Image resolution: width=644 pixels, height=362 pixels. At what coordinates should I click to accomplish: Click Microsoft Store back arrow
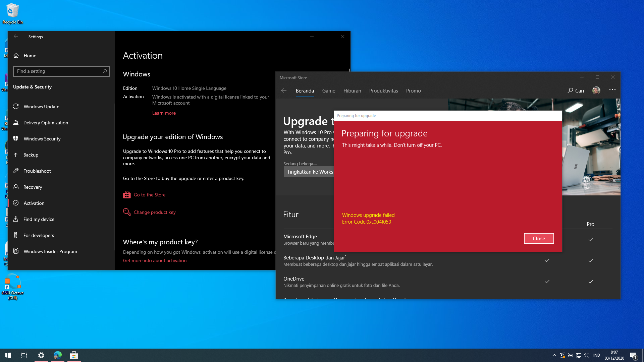[x=284, y=90]
